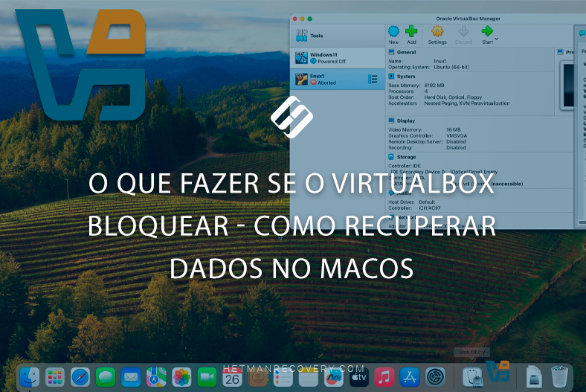Viewport: 586px width, 392px height.
Task: Open Contacts from the Dock
Action: (257, 376)
